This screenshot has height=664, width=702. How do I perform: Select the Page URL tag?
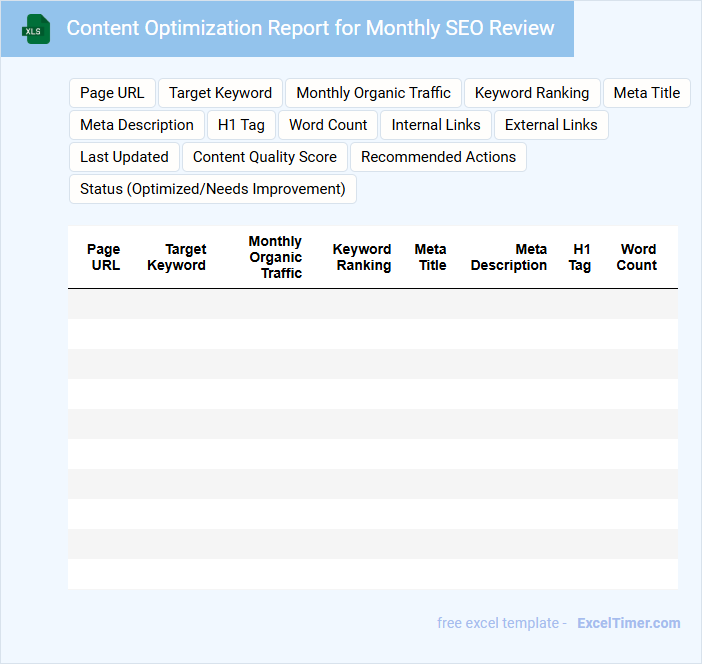coord(112,93)
